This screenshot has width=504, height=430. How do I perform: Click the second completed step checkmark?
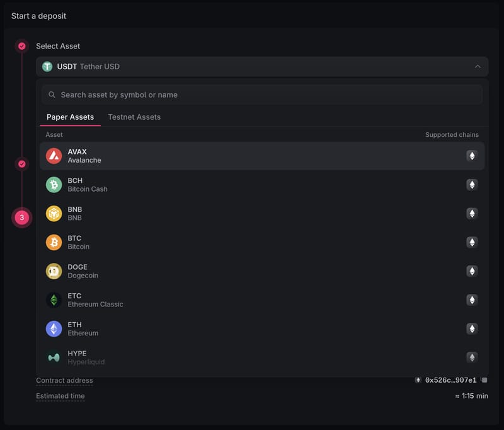click(22, 164)
